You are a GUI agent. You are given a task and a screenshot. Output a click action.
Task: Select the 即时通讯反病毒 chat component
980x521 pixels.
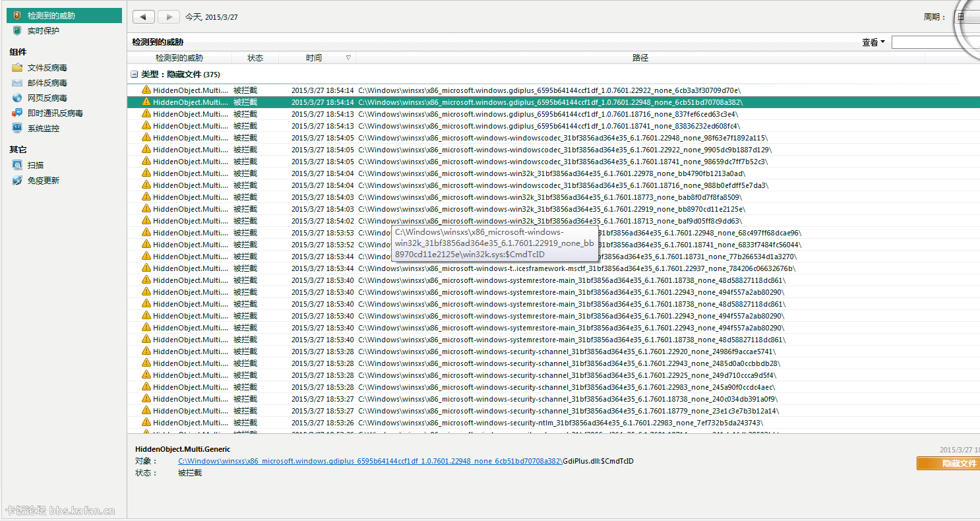[55, 113]
